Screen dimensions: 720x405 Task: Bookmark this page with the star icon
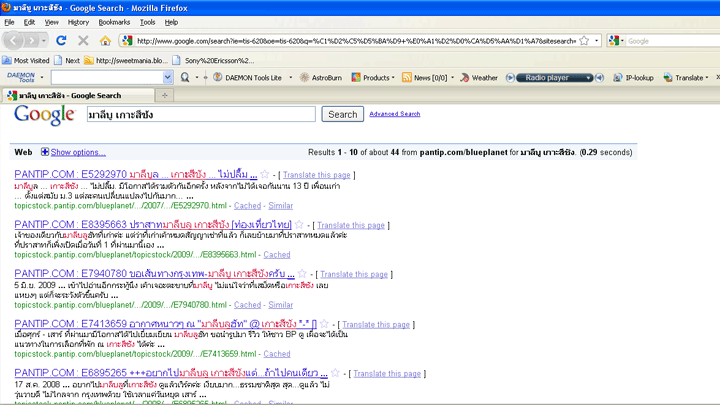[584, 41]
